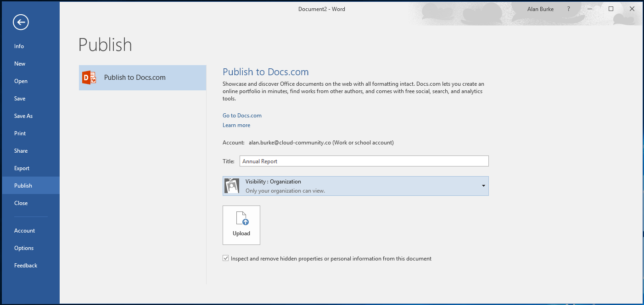Open Help with the question mark icon
The width and height of the screenshot is (644, 305).
click(568, 9)
